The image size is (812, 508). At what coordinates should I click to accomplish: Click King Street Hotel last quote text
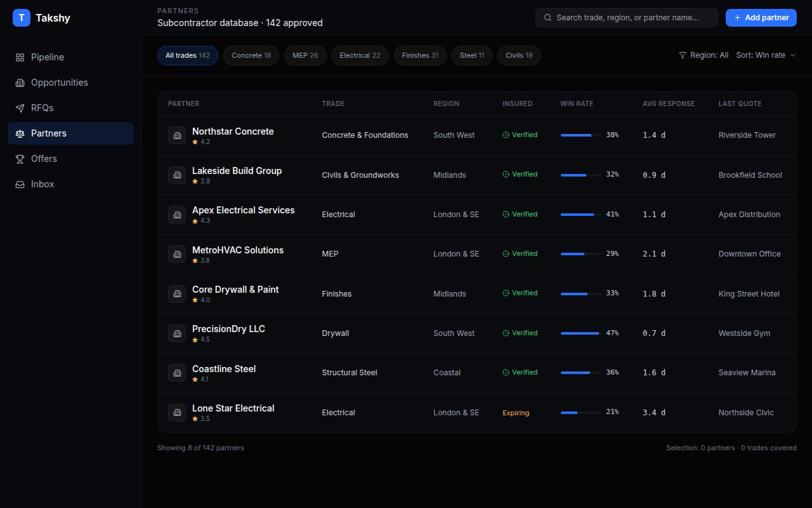click(749, 294)
